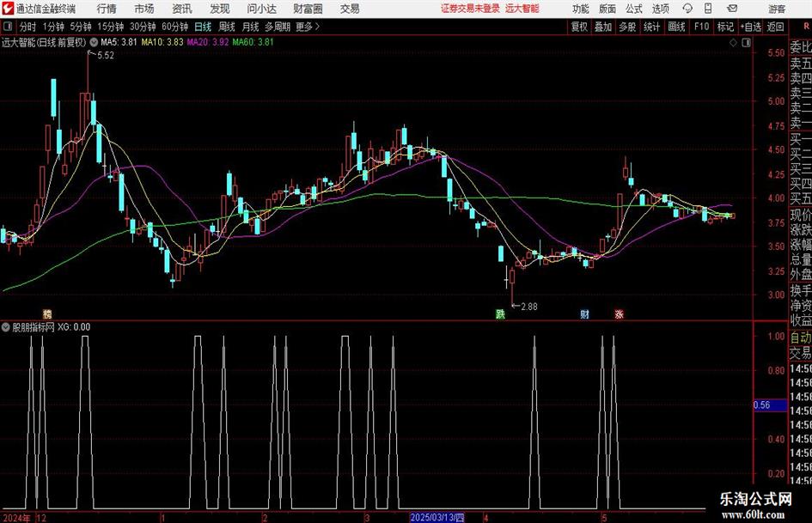Click the 多股 multi-stock button
This screenshot has width=812, height=523.
[x=627, y=27]
